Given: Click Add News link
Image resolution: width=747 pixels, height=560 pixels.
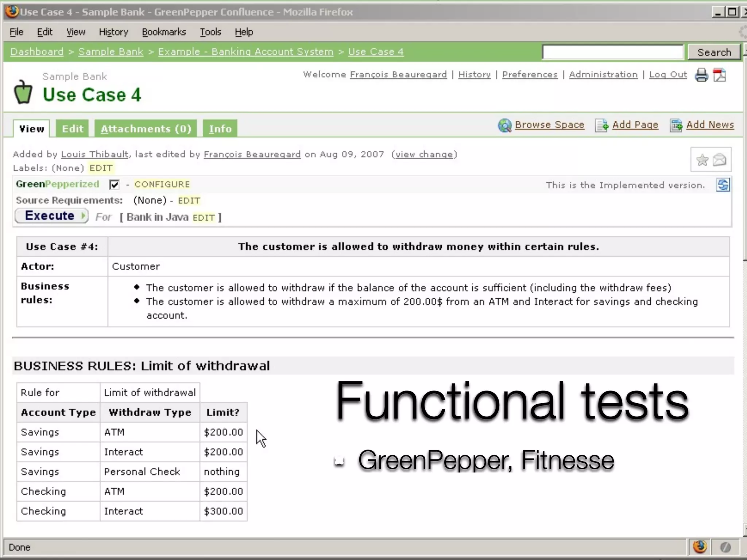Looking at the screenshot, I should [710, 125].
